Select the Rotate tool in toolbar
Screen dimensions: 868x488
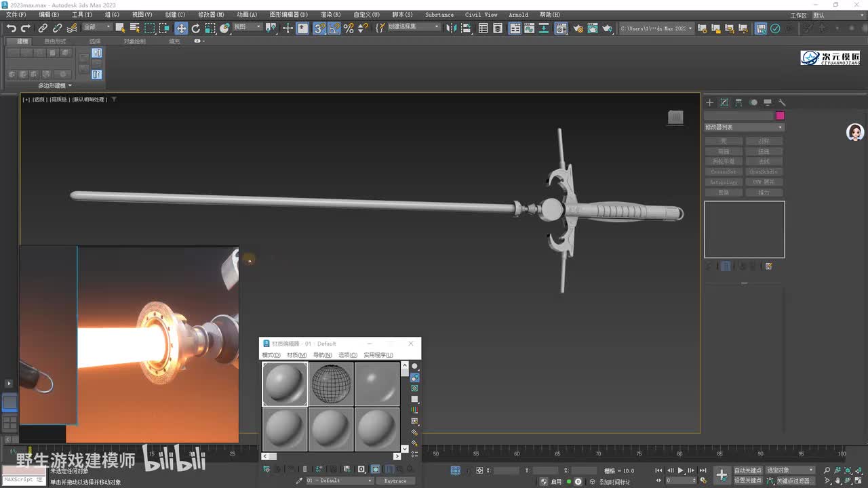196,28
